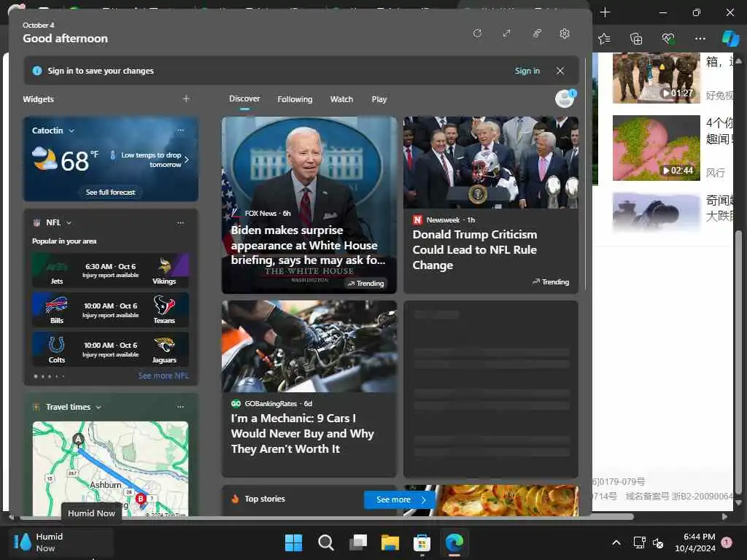
Task: Show hidden system tray icons
Action: [x=616, y=542]
